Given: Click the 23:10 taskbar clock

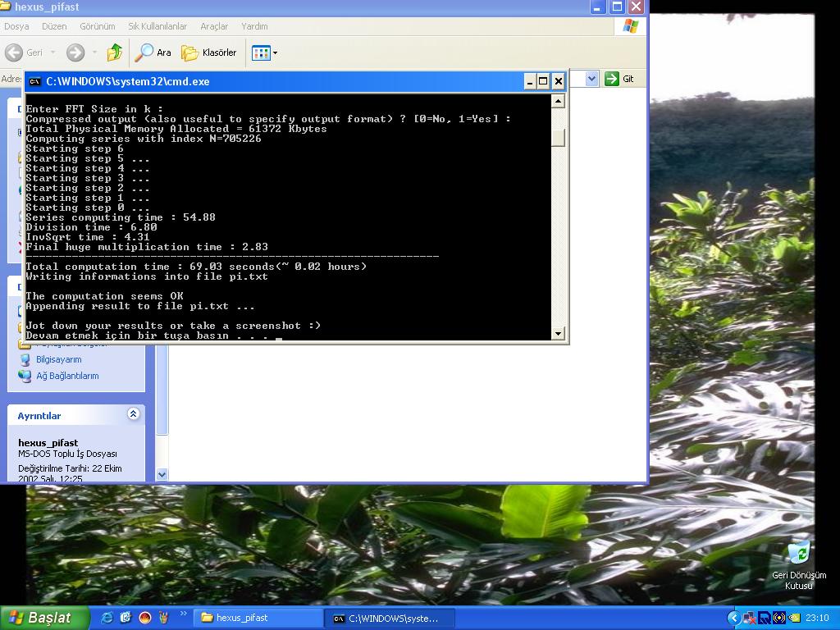Looking at the screenshot, I should [817, 619].
